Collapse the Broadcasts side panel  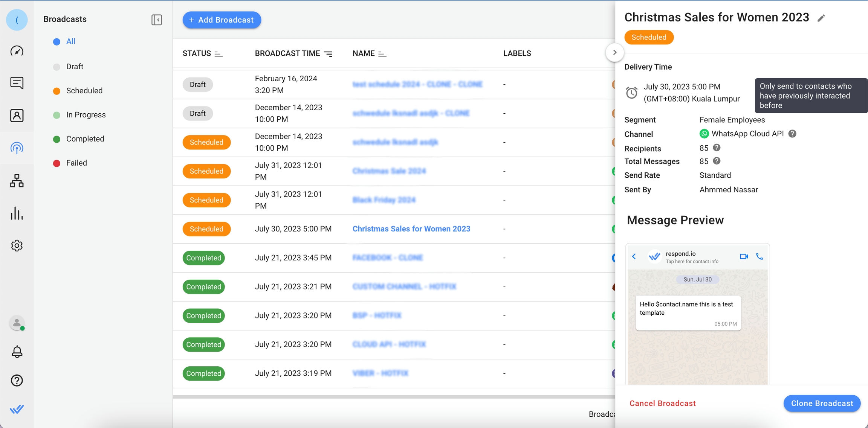[156, 20]
